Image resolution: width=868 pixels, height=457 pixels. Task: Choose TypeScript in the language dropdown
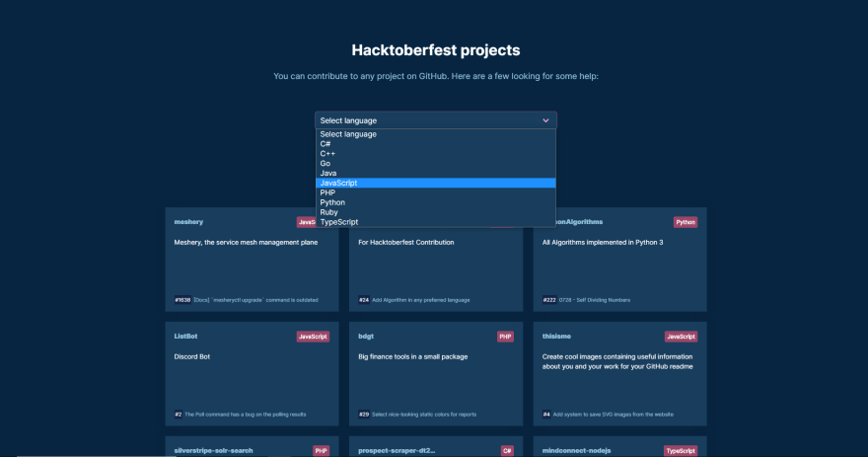click(436, 222)
